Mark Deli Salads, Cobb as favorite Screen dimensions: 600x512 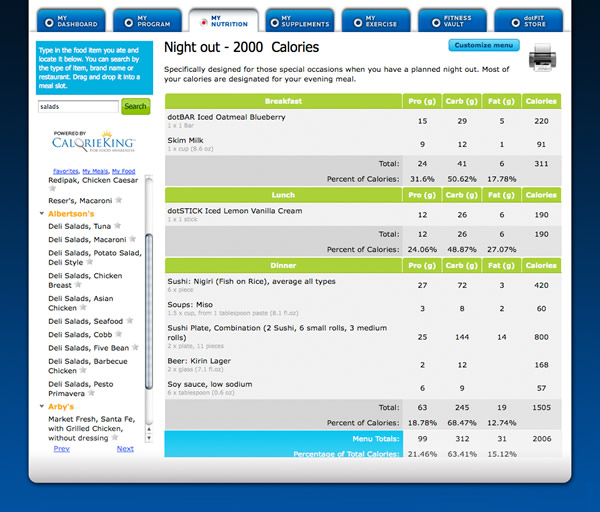[x=119, y=334]
